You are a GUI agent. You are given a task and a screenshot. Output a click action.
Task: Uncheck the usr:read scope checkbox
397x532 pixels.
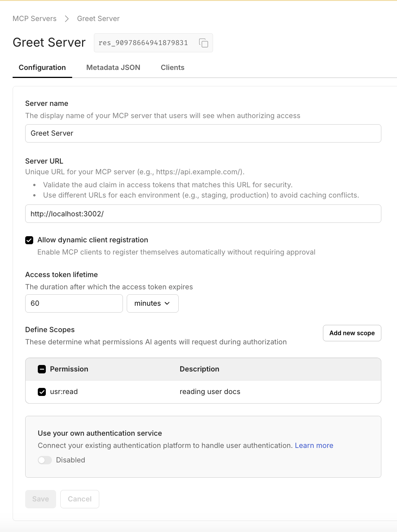tap(42, 392)
